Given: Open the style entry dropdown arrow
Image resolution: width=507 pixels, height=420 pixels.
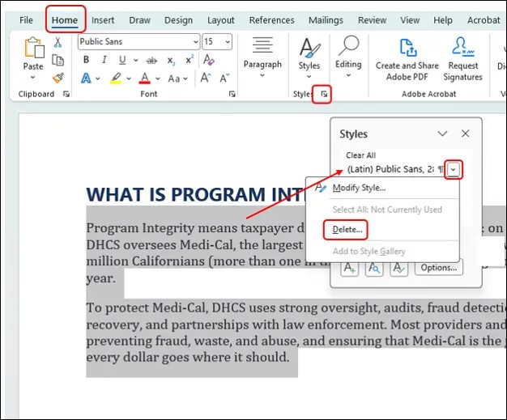Looking at the screenshot, I should pyautogui.click(x=454, y=169).
